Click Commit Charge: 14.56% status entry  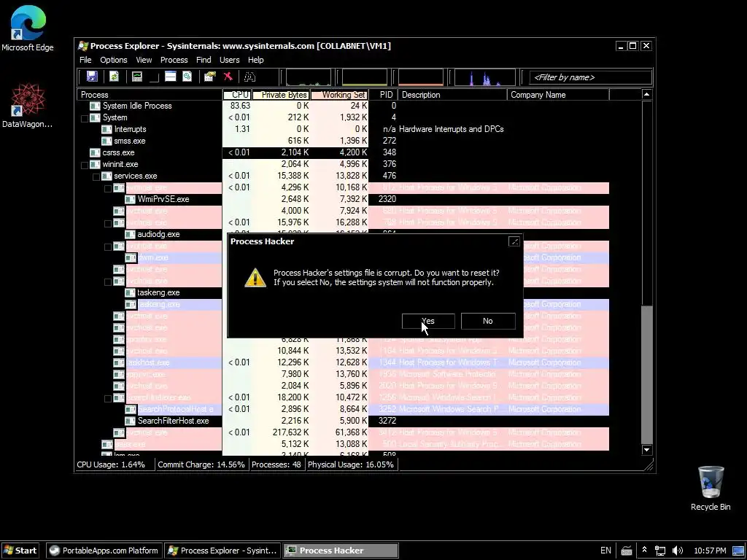tap(201, 464)
